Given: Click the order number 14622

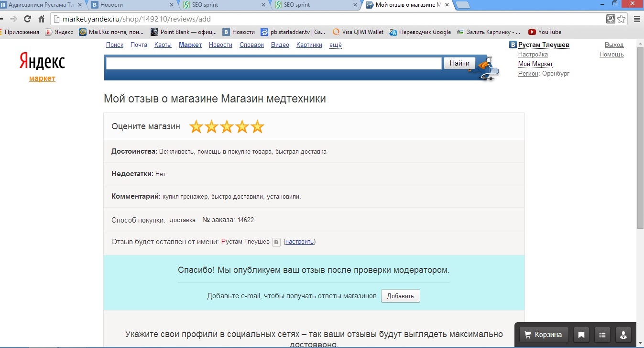Looking at the screenshot, I should tap(246, 220).
